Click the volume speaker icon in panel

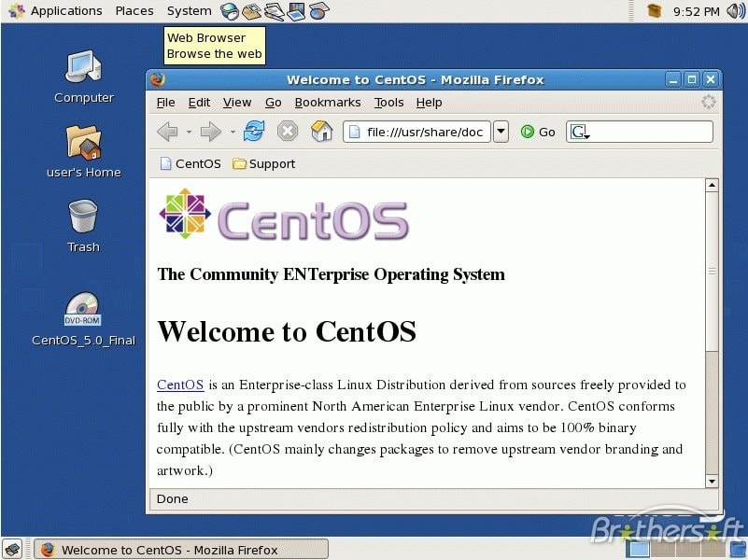[x=736, y=11]
